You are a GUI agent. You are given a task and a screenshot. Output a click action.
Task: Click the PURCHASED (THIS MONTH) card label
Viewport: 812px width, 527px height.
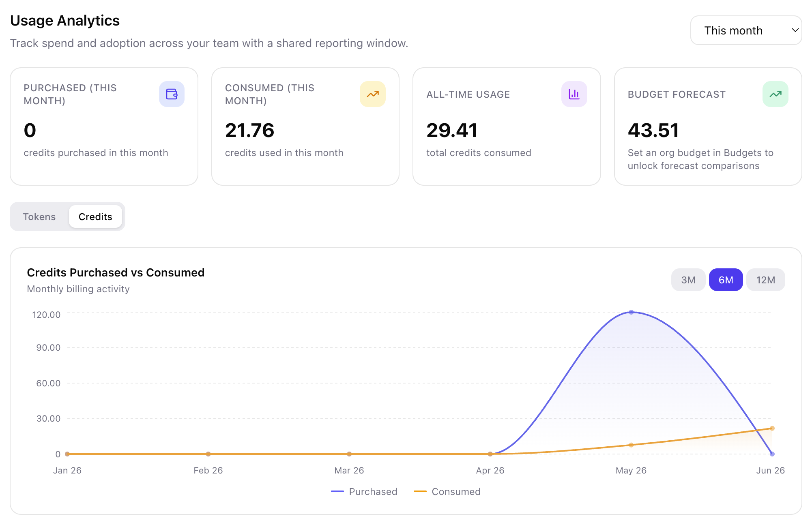pyautogui.click(x=70, y=94)
